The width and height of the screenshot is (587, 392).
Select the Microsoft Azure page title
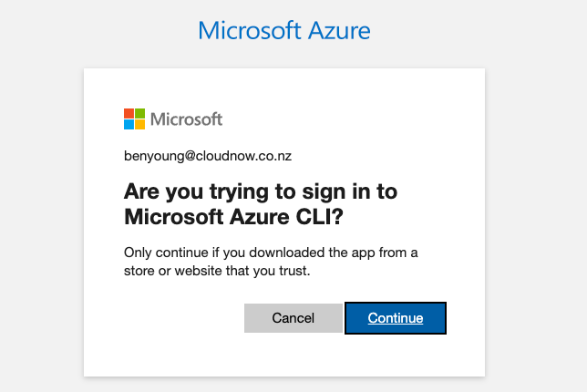point(284,30)
